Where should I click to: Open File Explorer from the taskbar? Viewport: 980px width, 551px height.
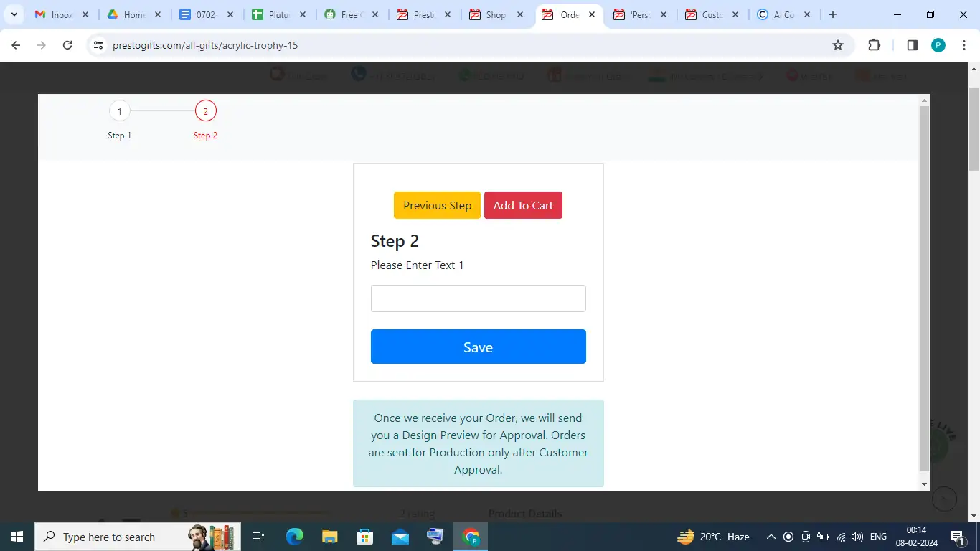tap(329, 537)
